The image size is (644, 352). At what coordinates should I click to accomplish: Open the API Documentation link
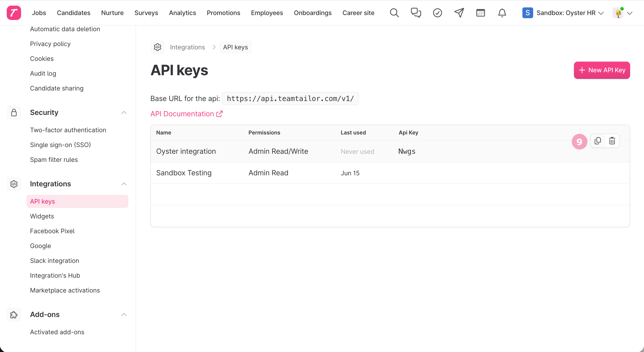click(x=186, y=114)
